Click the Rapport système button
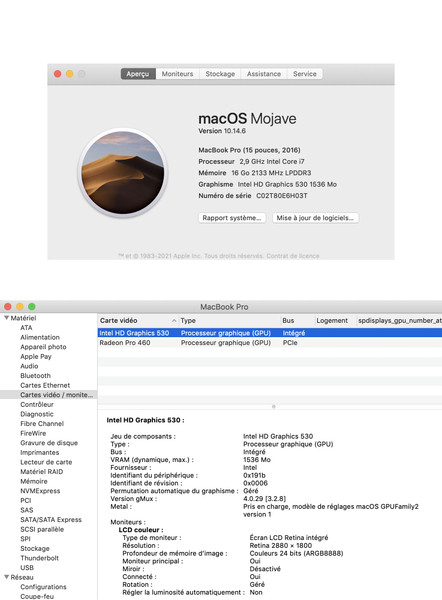 pos(232,218)
